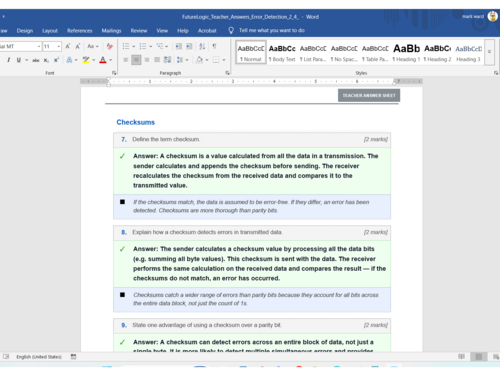Expand the highlight color dropdown arrow

click(94, 60)
